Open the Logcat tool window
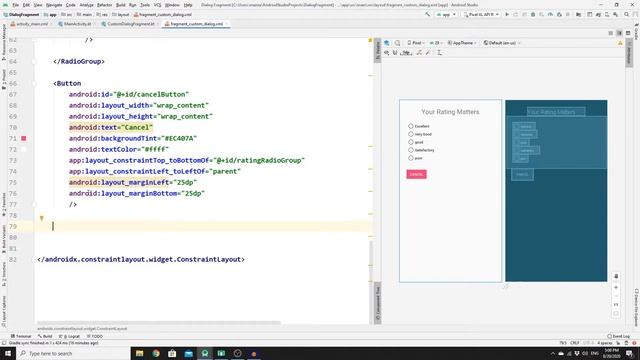The image size is (640, 360). 70,336
